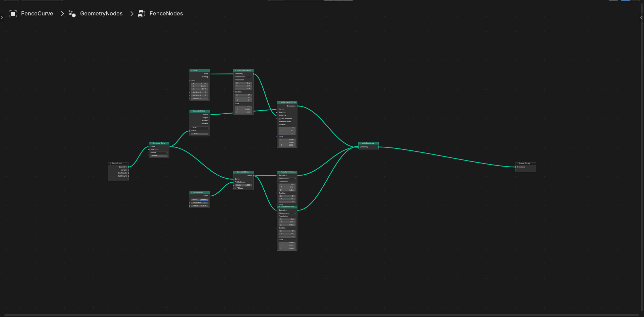The image size is (644, 317).
Task: Open Count mode dropdown in Curve to Points
Action: pos(200,128)
